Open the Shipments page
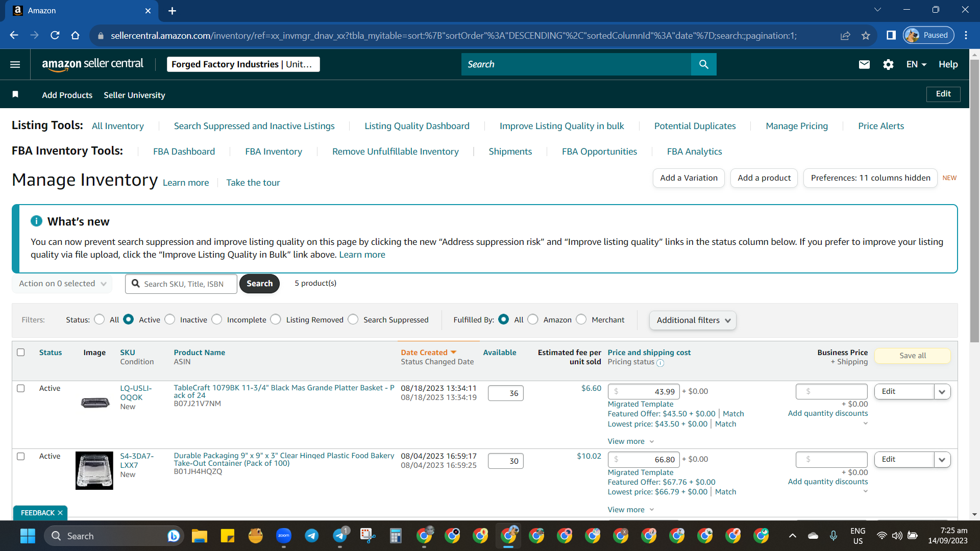Image resolution: width=980 pixels, height=551 pixels. pyautogui.click(x=510, y=152)
